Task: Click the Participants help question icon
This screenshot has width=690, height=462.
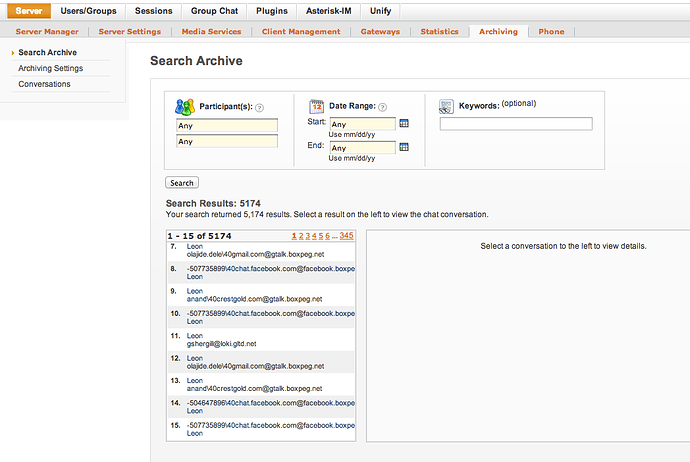Action: [x=260, y=108]
